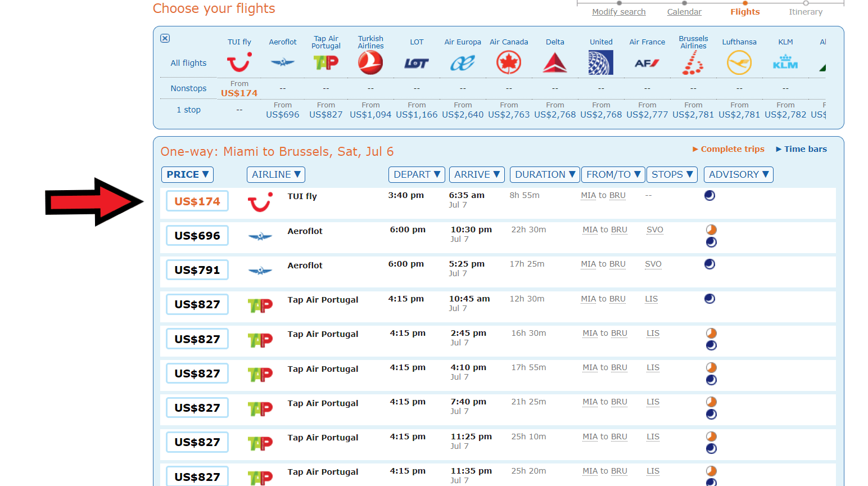Click overnight icon on US$791 Aeroflot row
Viewport: 868px width, 486px height.
coord(710,264)
